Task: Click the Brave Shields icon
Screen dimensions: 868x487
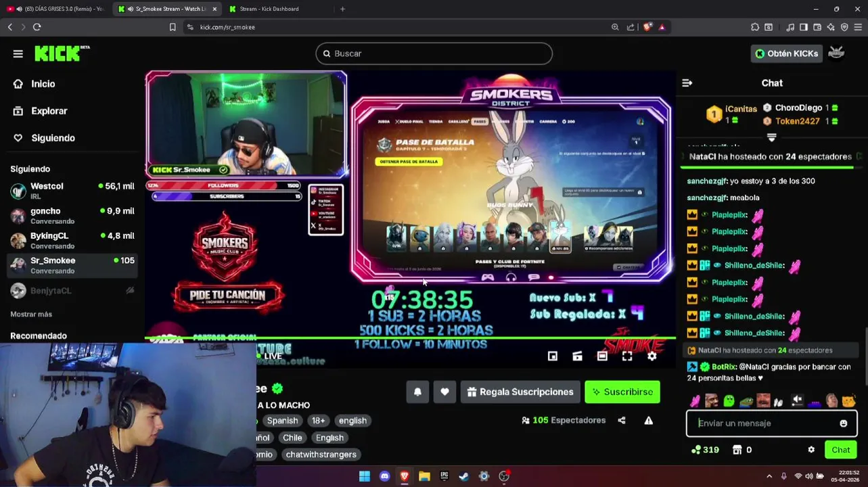Action: point(647,27)
